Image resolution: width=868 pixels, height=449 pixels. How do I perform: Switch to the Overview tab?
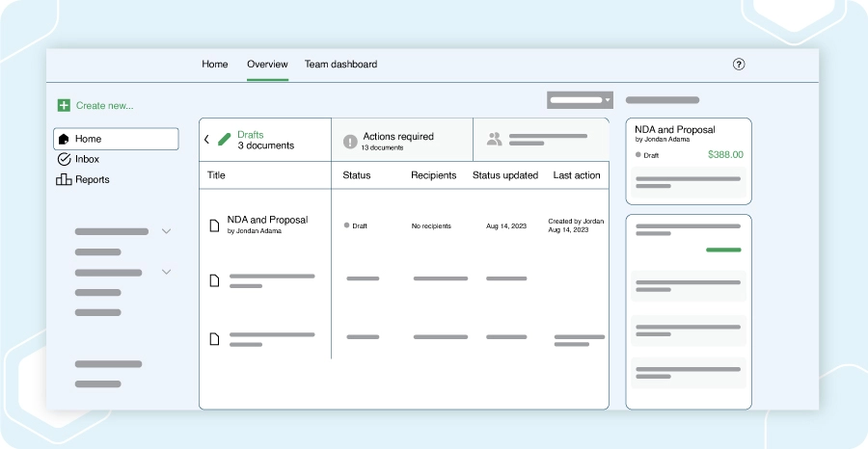pos(267,65)
